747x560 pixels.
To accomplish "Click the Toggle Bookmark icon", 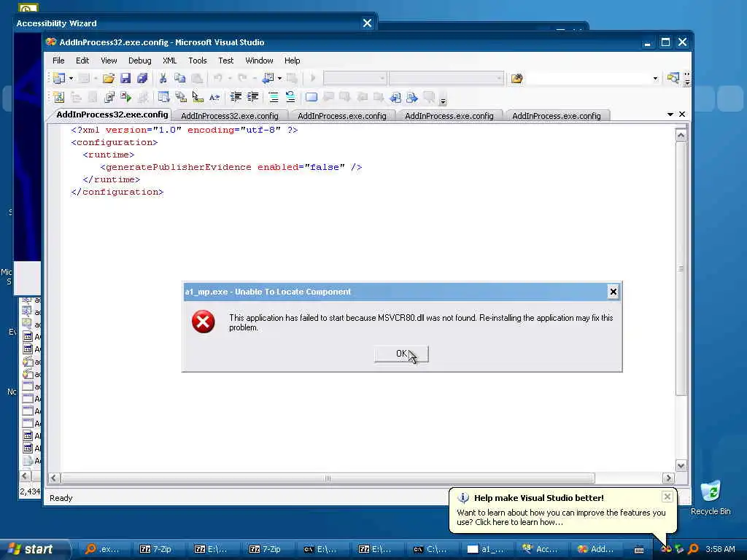I will point(311,98).
